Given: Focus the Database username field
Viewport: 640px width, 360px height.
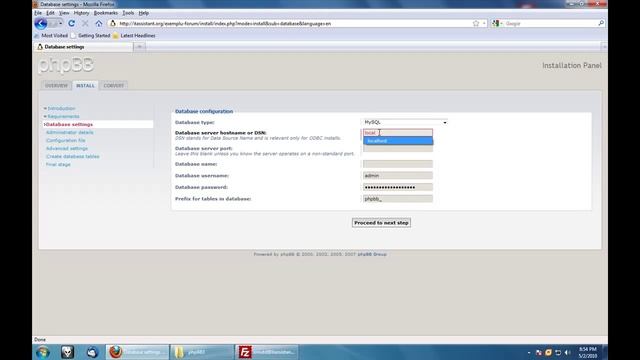Looking at the screenshot, I should [x=398, y=176].
